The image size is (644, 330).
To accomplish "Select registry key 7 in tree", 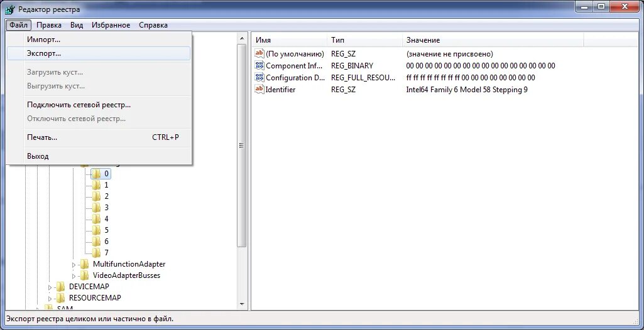I will click(x=106, y=253).
